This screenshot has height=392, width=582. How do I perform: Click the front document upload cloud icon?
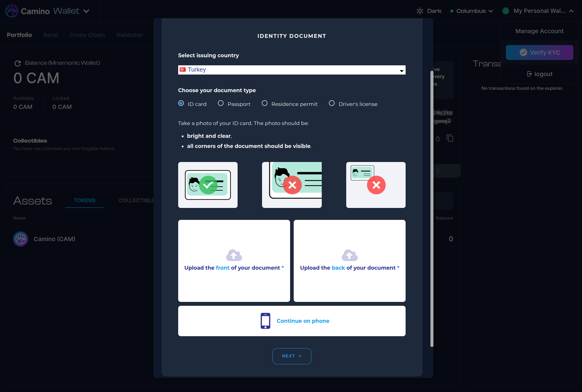click(x=234, y=255)
